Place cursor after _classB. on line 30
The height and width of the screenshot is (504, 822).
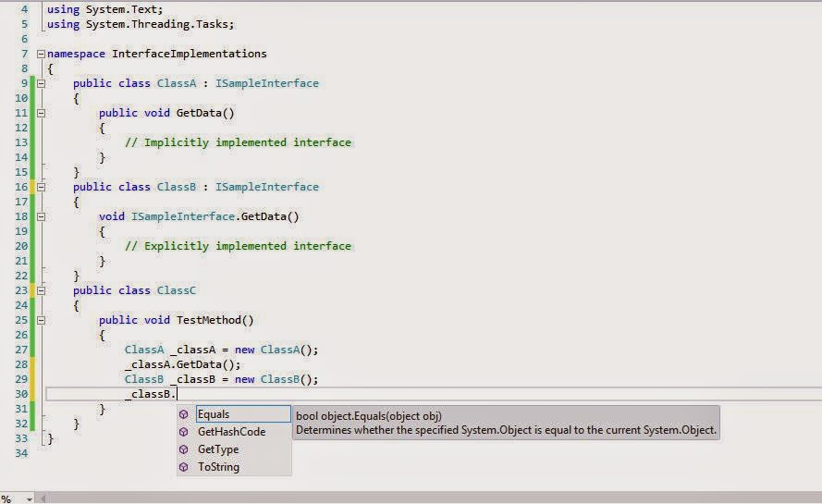click(x=178, y=394)
